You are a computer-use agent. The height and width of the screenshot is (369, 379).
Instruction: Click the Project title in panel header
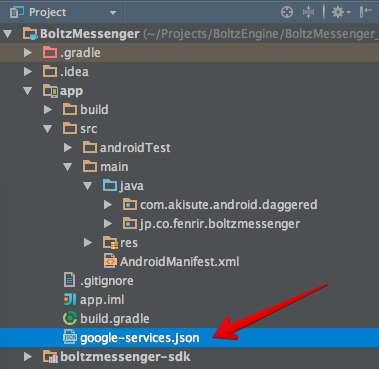pos(48,12)
